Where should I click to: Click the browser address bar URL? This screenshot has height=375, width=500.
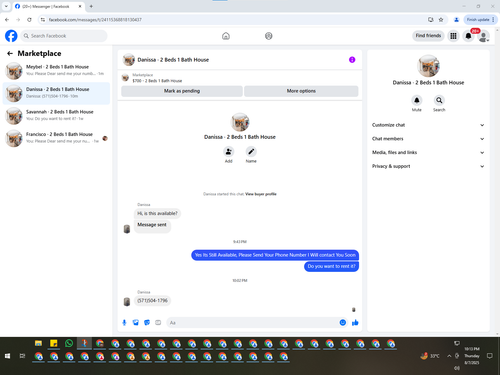click(x=95, y=20)
